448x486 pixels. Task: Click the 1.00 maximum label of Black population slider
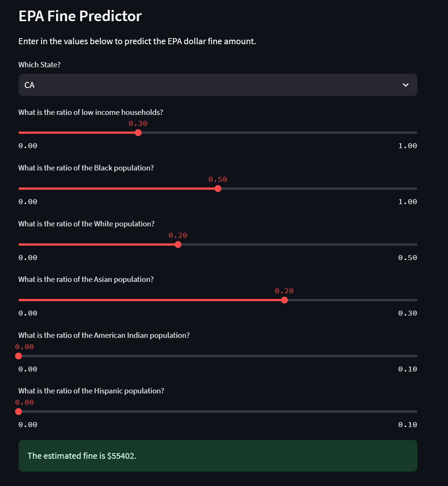pyautogui.click(x=407, y=202)
